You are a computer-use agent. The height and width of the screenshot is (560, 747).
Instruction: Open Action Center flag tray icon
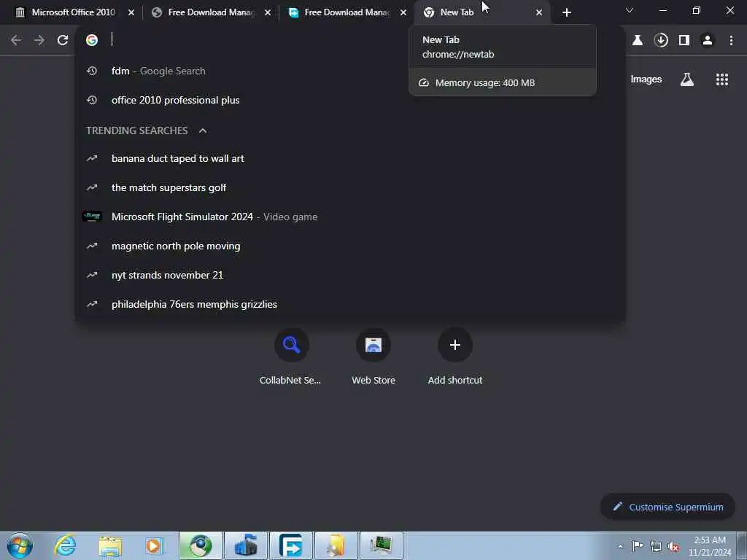click(x=638, y=546)
